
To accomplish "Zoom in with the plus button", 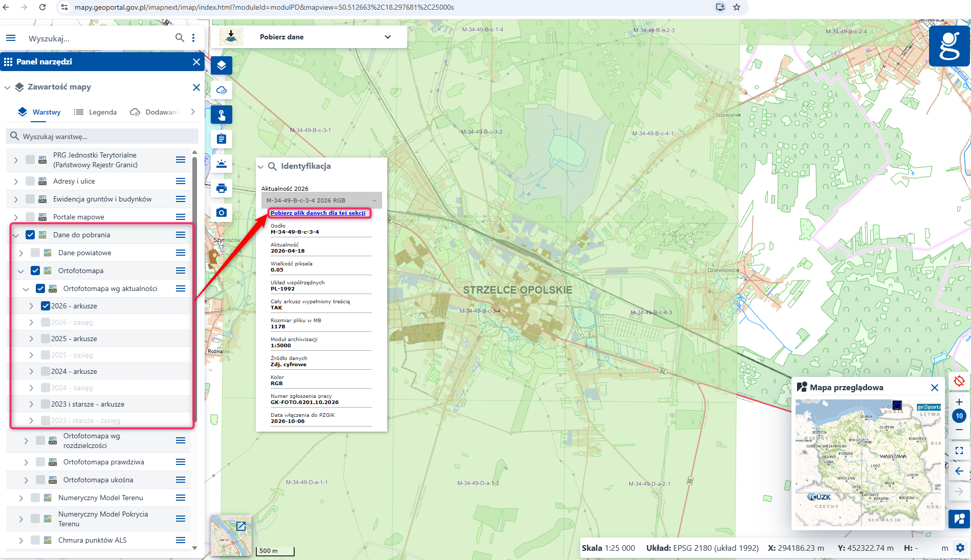I will point(959,402).
